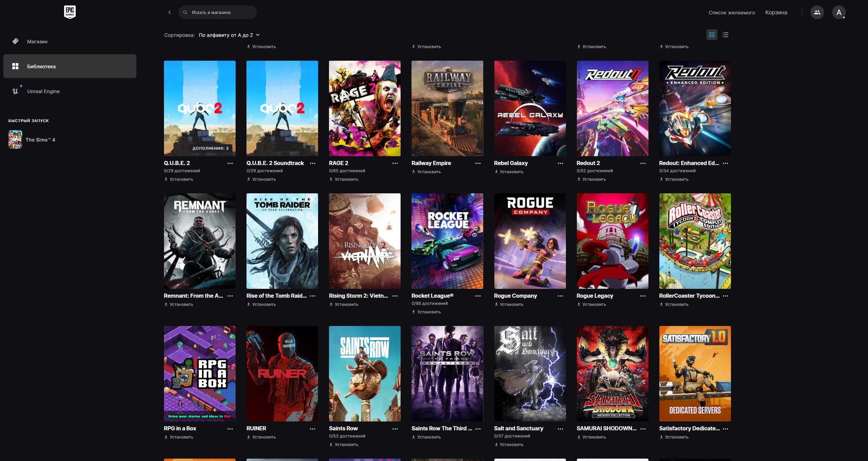Click "0/88 достижений" under Rocket League
Viewport: 868px width, 461px height.
click(x=430, y=303)
